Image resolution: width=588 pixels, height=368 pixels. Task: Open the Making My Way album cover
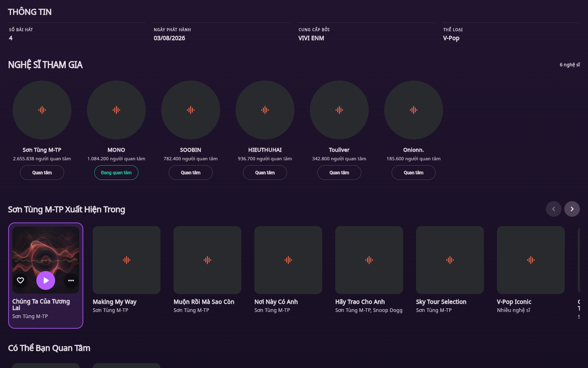click(x=127, y=260)
